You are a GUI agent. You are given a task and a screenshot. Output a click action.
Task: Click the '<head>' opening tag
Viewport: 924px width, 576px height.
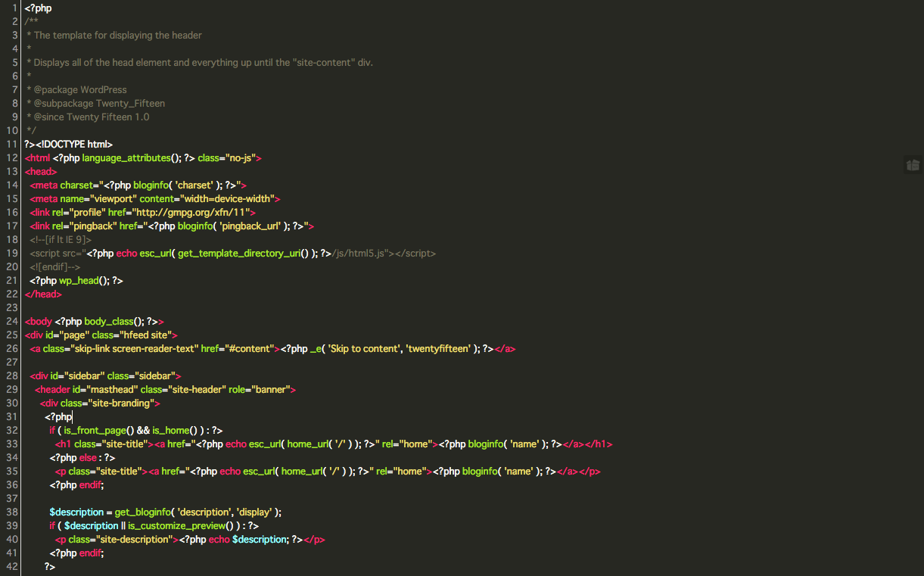pos(41,171)
